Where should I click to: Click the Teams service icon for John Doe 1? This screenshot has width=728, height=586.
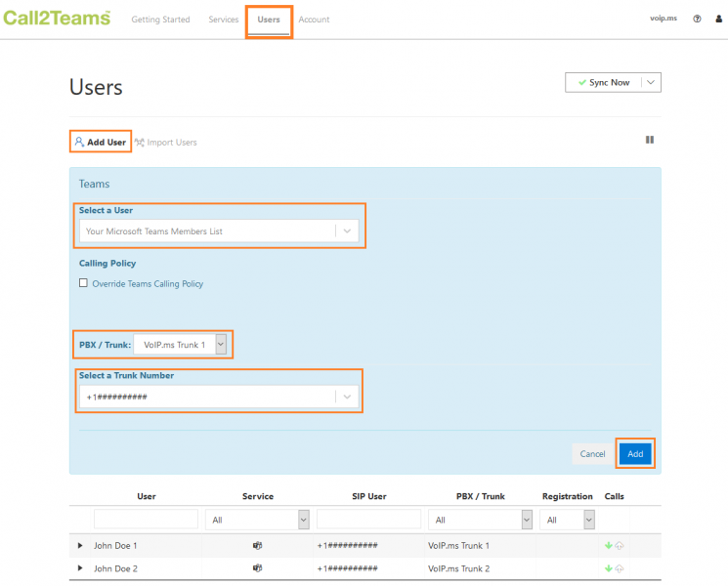tap(257, 546)
